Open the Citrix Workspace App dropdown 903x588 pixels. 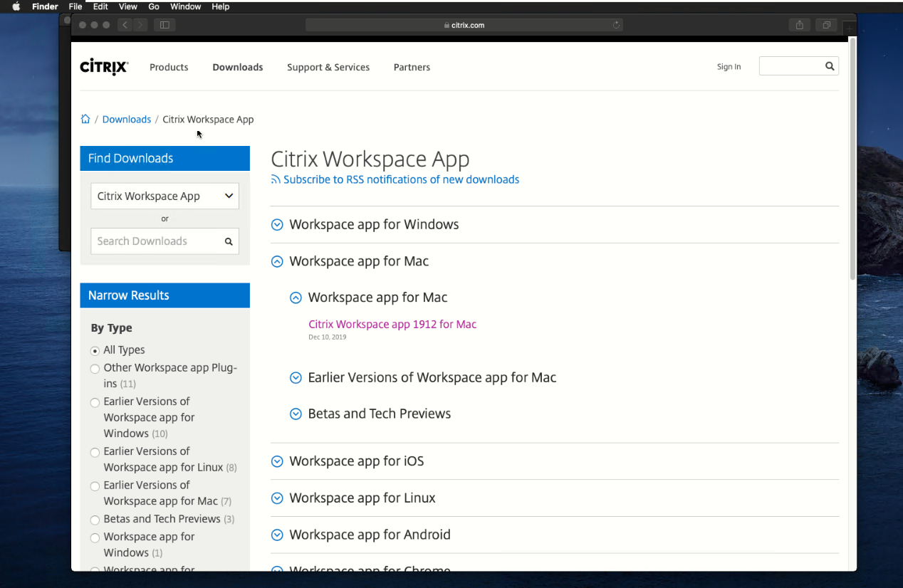click(165, 196)
